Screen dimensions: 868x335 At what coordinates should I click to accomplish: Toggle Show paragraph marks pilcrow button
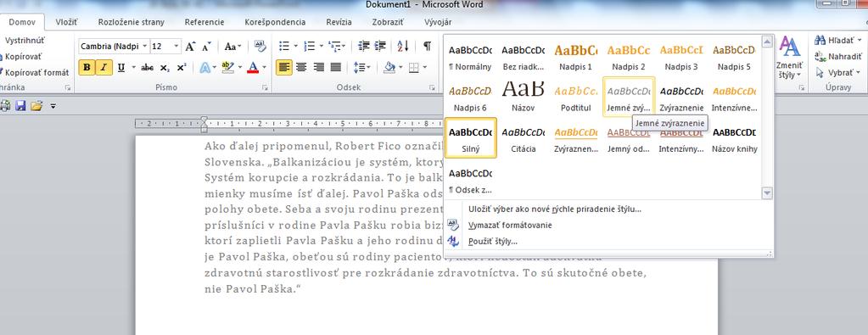(427, 46)
